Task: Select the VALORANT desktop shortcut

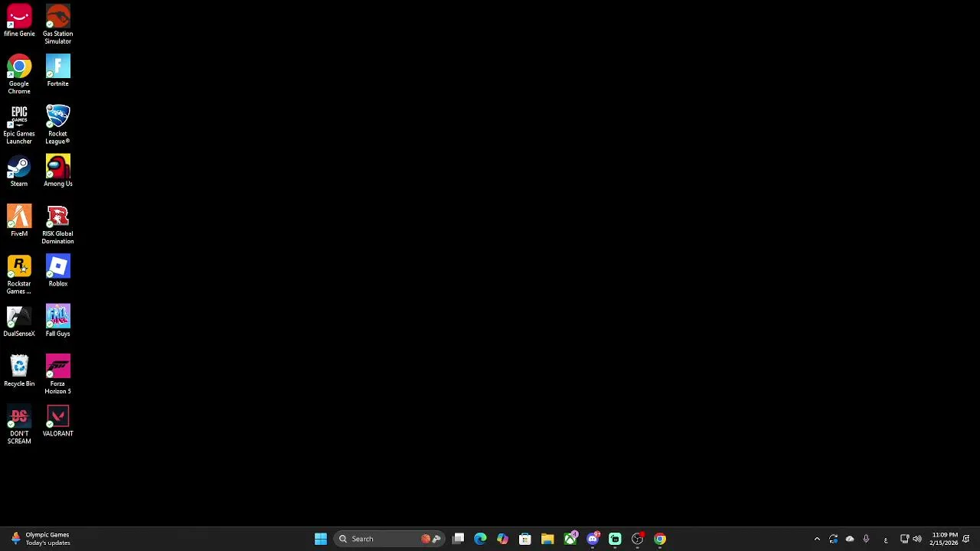Action: tap(57, 421)
